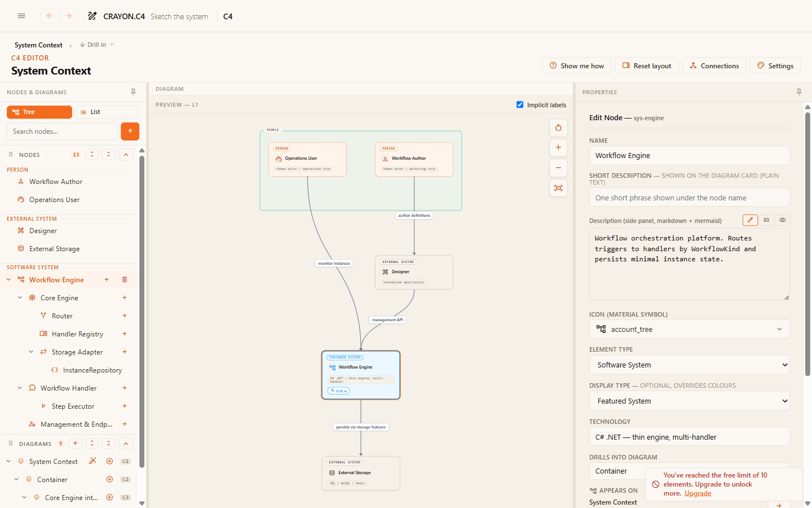812x508 pixels.
Task: Add to the Container diagram
Action: tap(110, 479)
